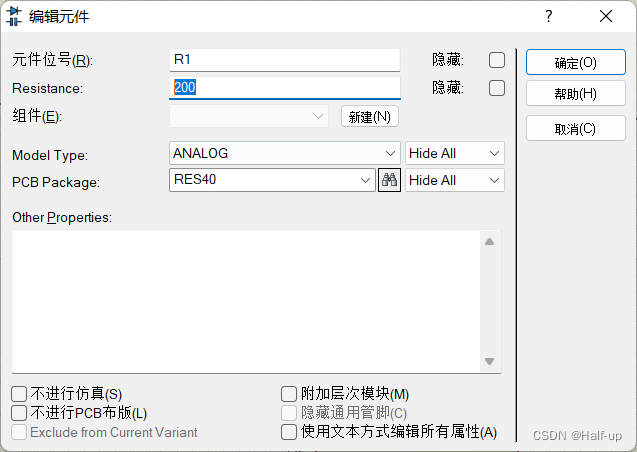Click the 取消(C) button
Viewport: 637px width, 452px height.
(x=576, y=129)
